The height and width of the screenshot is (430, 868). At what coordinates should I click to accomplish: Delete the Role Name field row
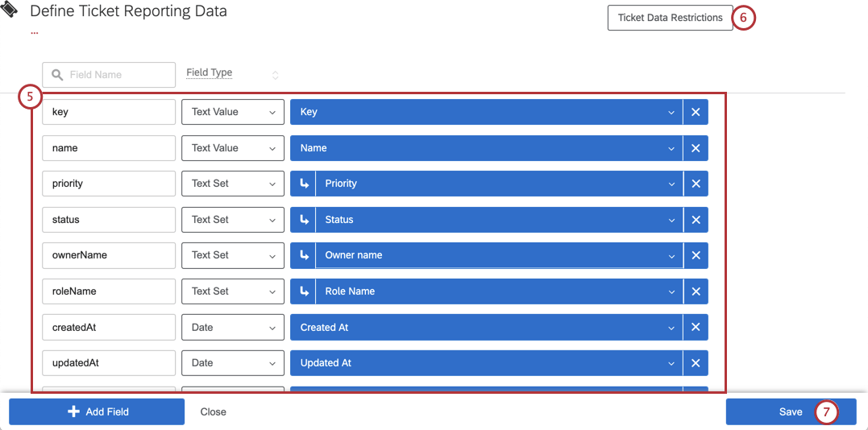click(696, 291)
